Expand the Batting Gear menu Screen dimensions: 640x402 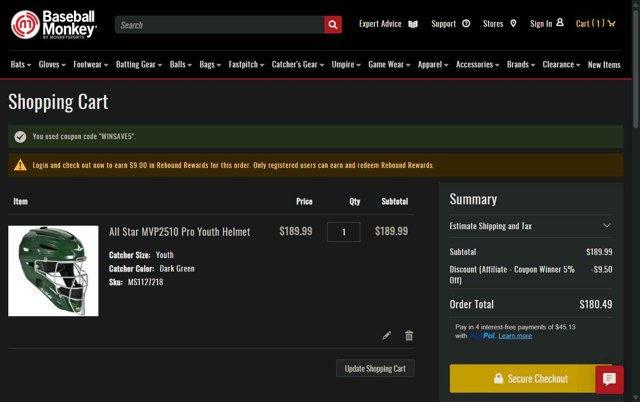pos(139,64)
